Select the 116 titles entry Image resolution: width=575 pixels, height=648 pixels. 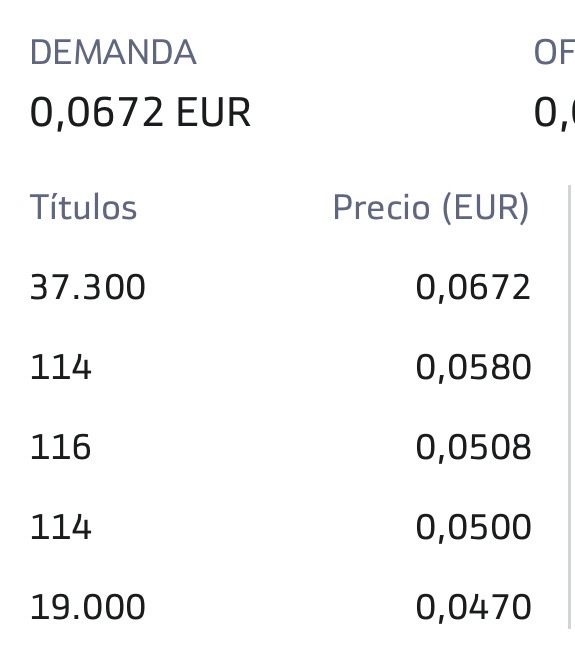[x=60, y=447]
